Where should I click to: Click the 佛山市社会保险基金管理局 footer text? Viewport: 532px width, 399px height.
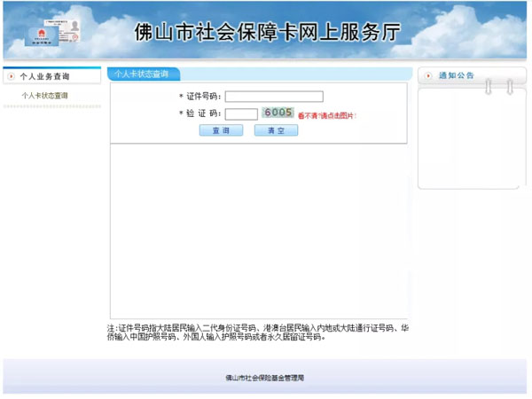(x=264, y=378)
